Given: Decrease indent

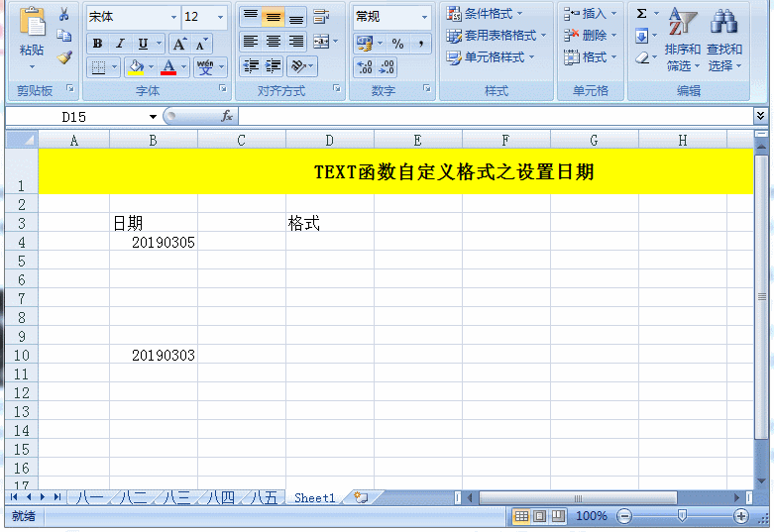Looking at the screenshot, I should [251, 65].
